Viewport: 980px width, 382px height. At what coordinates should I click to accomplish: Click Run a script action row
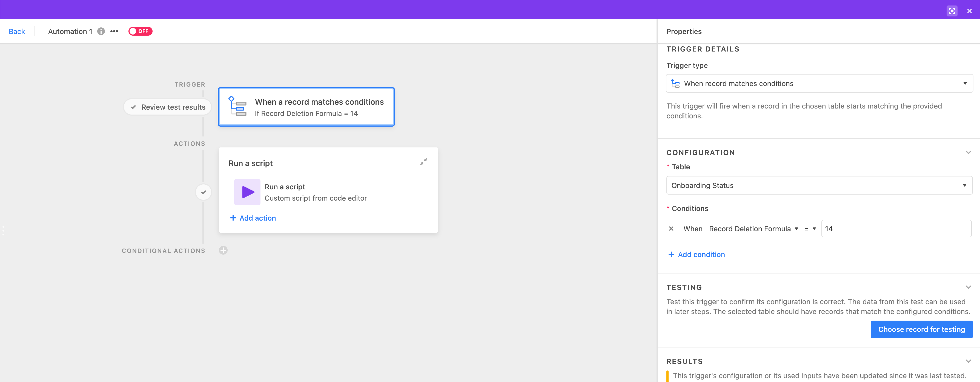[328, 192]
